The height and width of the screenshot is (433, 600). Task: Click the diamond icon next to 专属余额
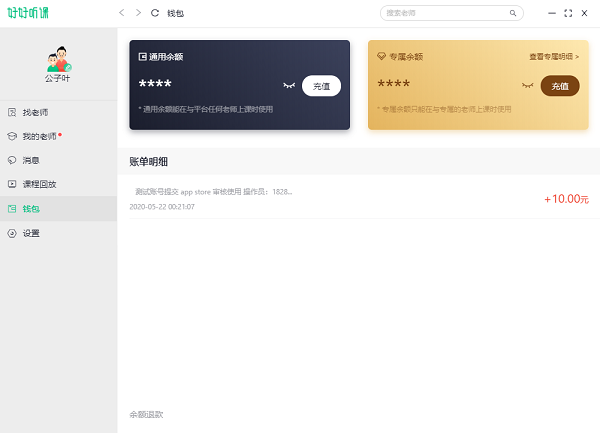[x=381, y=57]
